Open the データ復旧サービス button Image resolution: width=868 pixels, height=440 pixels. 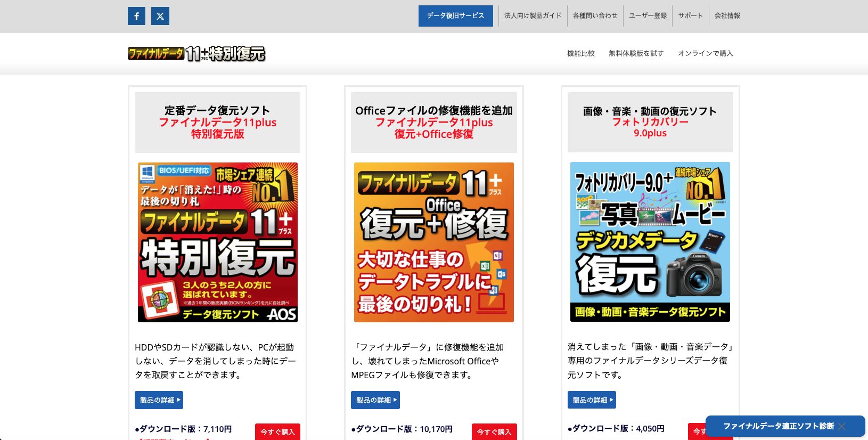pos(456,16)
